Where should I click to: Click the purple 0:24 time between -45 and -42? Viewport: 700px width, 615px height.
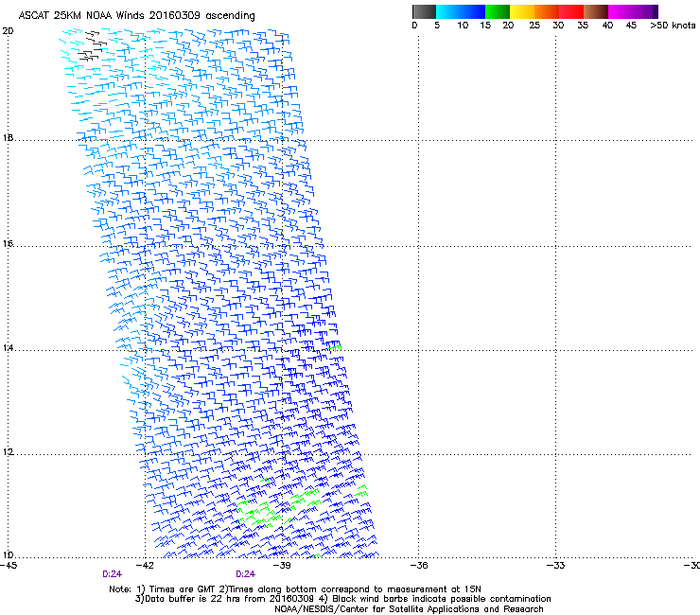tap(112, 574)
